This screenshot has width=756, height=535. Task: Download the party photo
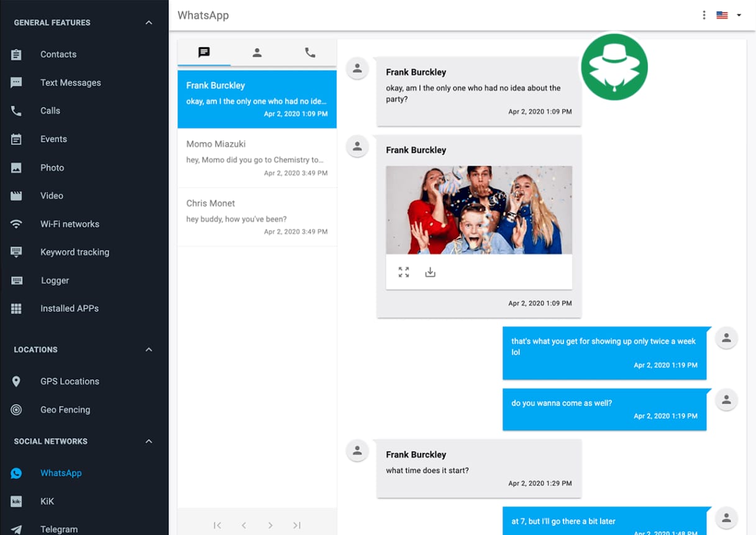tap(430, 272)
